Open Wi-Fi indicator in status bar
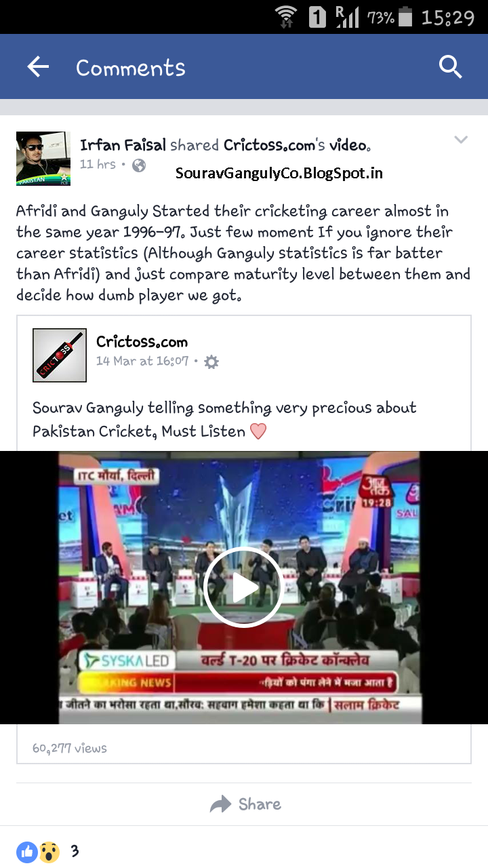The image size is (488, 868). pos(287,16)
